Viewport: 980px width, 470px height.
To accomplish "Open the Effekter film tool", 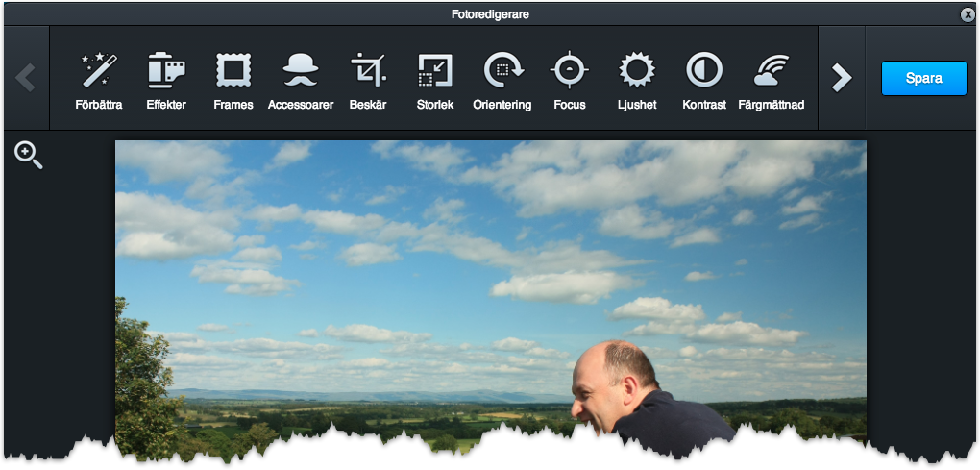I will click(166, 82).
